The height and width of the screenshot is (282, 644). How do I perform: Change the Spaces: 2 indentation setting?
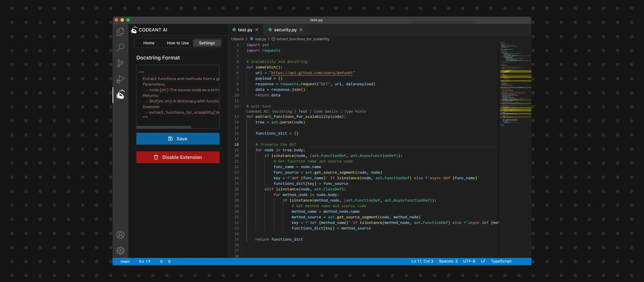tap(448, 261)
